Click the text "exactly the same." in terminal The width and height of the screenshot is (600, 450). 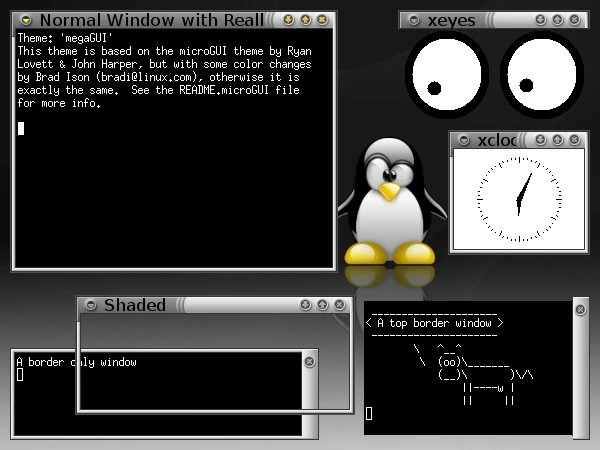pyautogui.click(x=68, y=90)
